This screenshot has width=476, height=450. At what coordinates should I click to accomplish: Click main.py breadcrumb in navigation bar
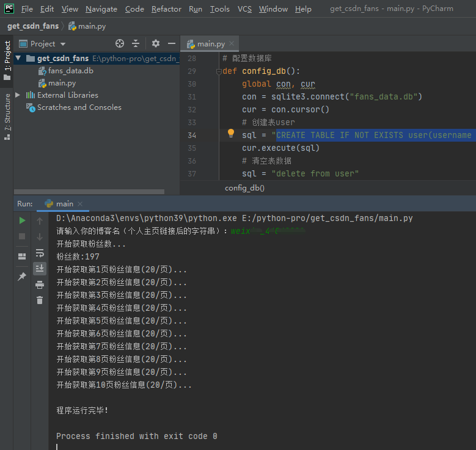(87, 26)
